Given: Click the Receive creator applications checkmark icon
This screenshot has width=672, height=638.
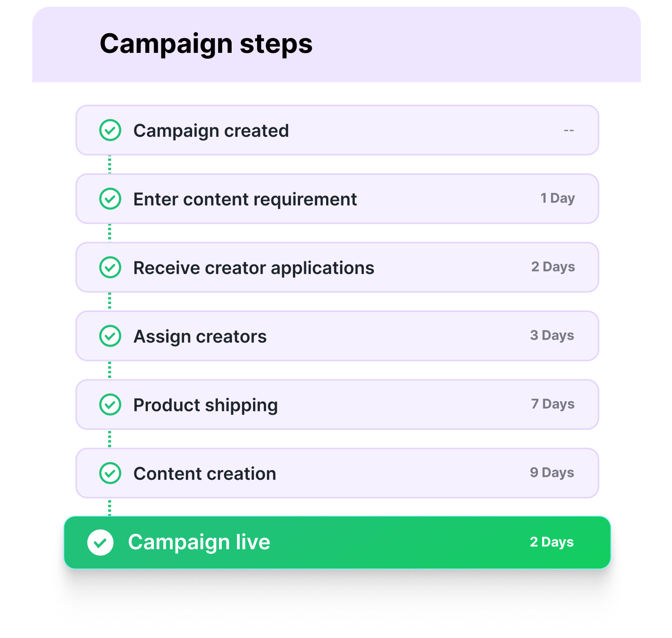Looking at the screenshot, I should click(110, 268).
